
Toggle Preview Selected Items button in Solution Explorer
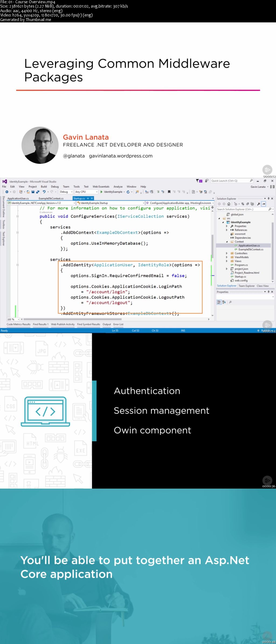[264, 204]
